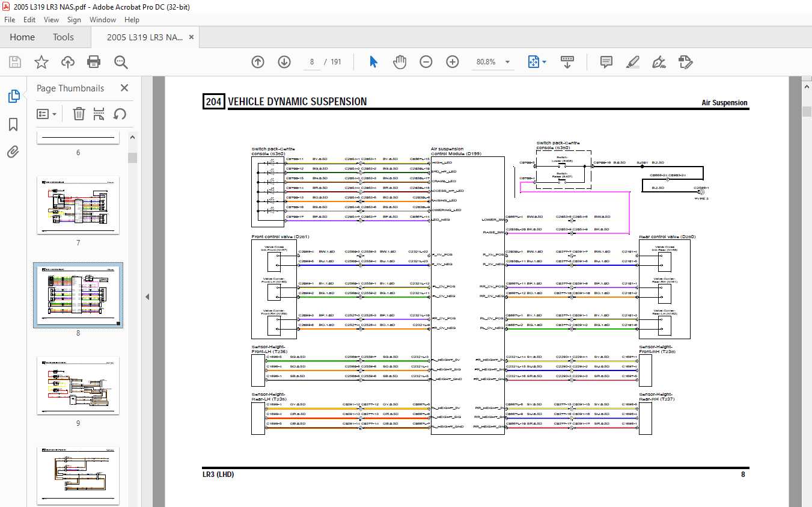Go to the Home view
The height and width of the screenshot is (507, 812).
click(x=22, y=37)
